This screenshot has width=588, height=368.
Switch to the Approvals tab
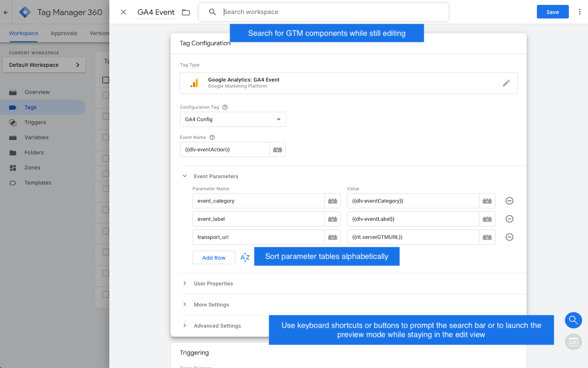64,33
